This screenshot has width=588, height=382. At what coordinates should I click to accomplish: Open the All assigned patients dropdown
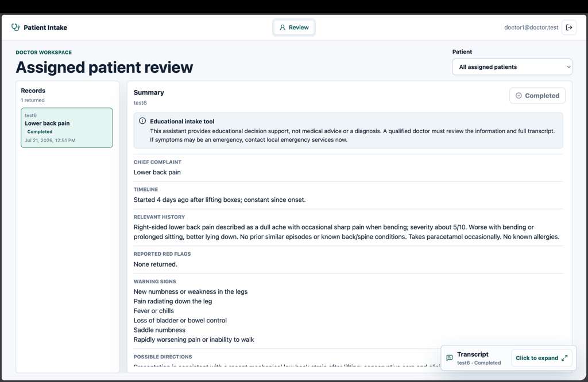click(x=512, y=67)
